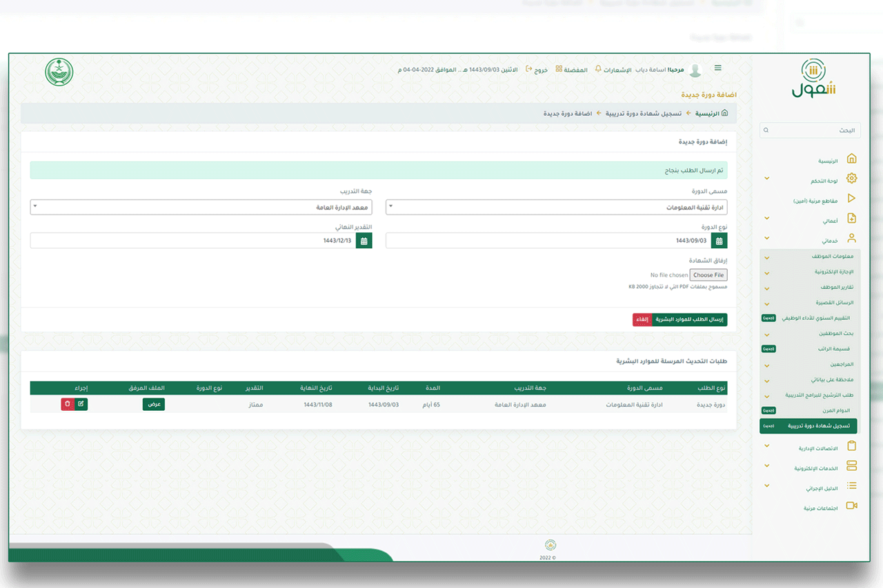Click the search magnifier icon in sidebar
Image resolution: width=883 pixels, height=588 pixels.
pos(766,130)
